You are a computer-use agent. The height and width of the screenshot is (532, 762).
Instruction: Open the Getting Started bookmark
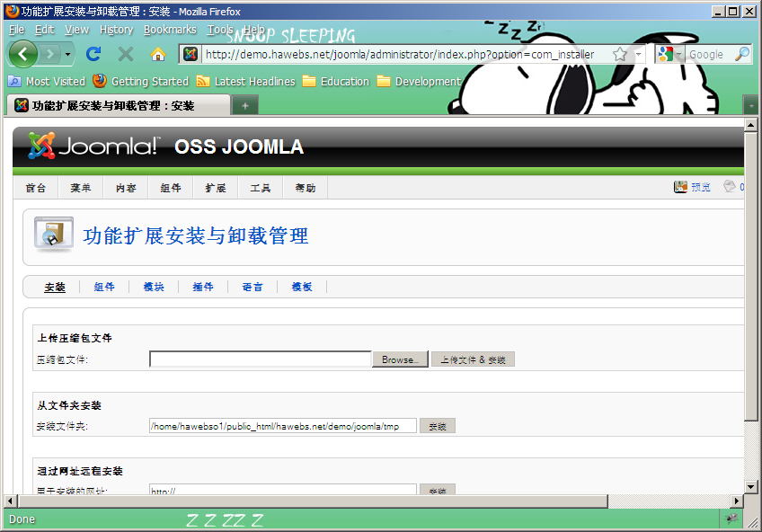pos(140,81)
